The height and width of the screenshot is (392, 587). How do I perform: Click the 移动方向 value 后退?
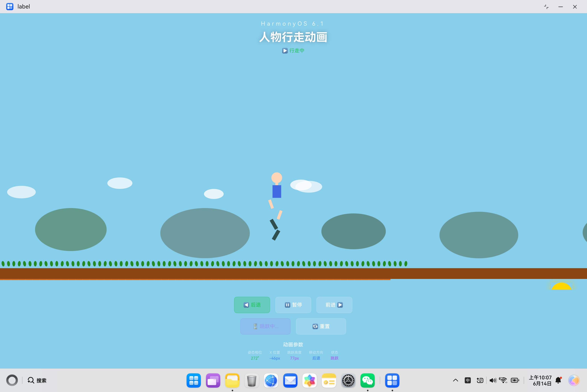[x=316, y=358]
